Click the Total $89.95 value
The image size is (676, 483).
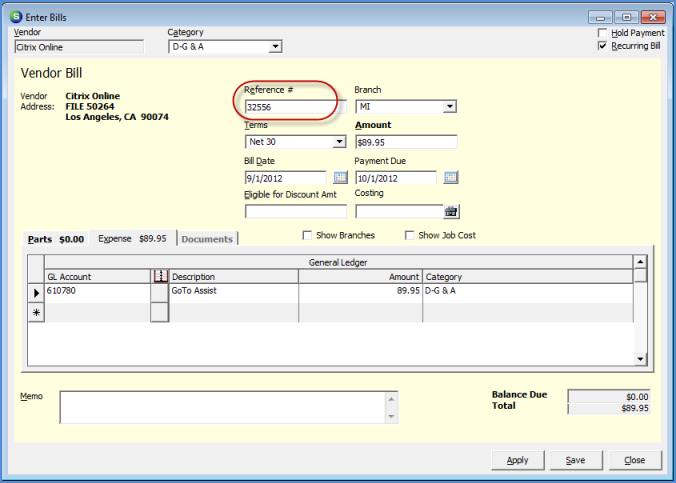(x=609, y=408)
